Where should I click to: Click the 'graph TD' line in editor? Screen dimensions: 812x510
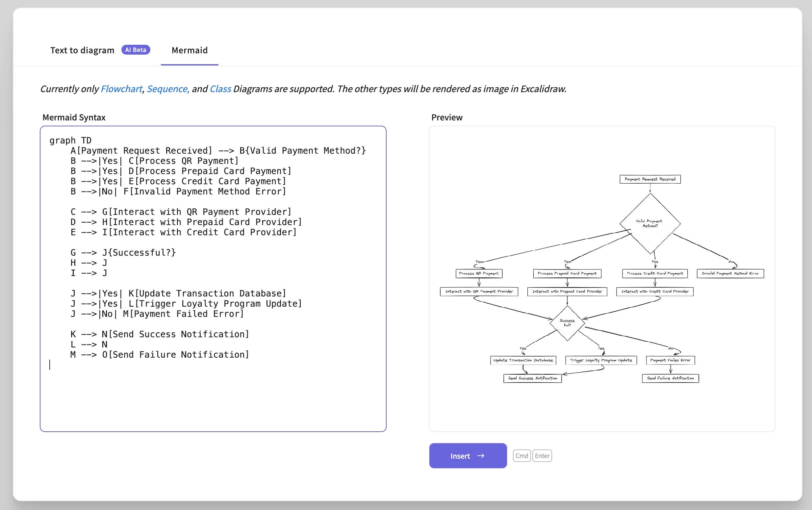pos(70,140)
